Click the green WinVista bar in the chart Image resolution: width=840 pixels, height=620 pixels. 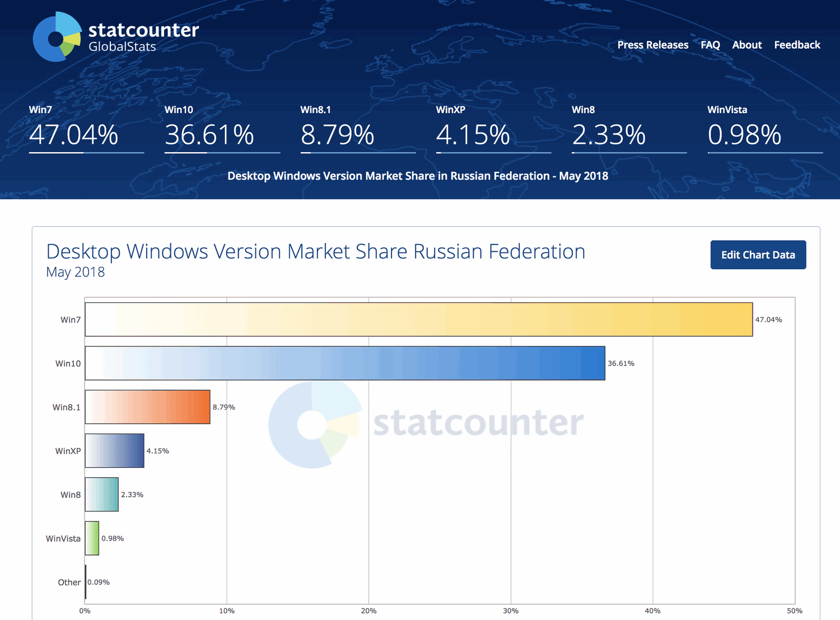coord(91,538)
